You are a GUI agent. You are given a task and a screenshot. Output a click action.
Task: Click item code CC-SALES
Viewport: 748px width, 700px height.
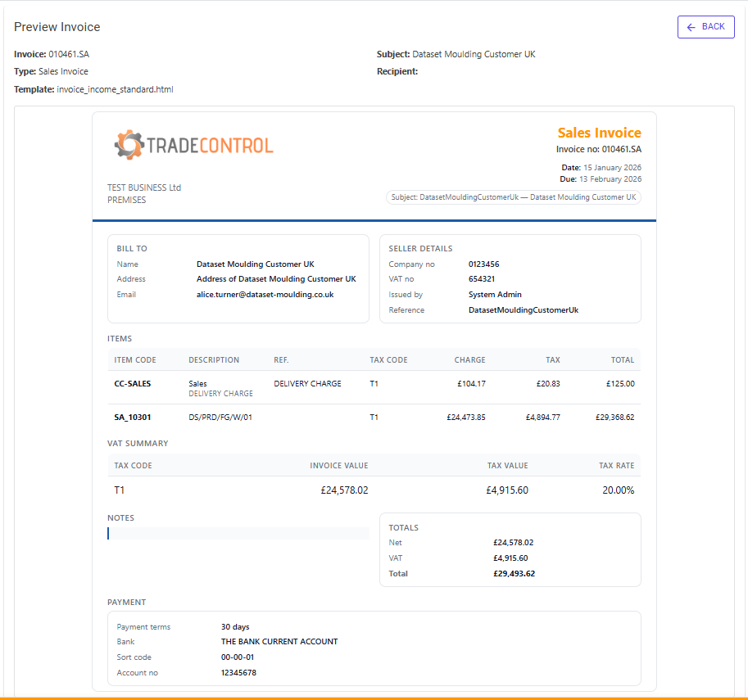(x=132, y=383)
